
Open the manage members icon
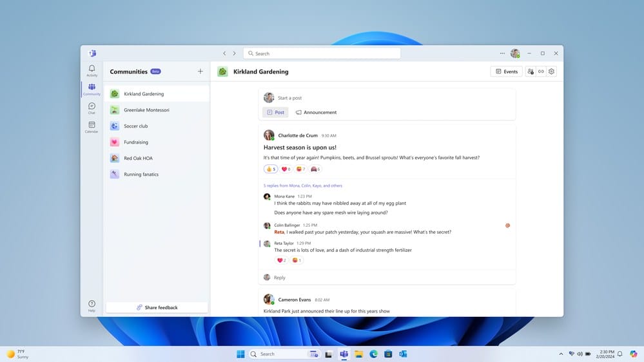pos(530,71)
